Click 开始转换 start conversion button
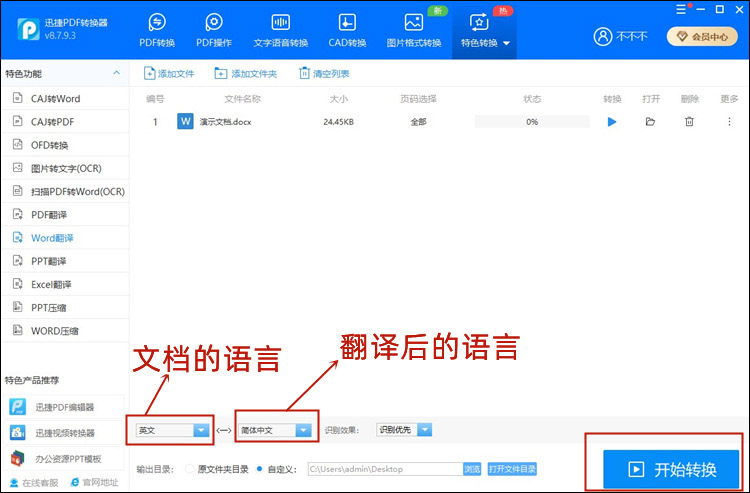The image size is (750, 493). point(671,470)
